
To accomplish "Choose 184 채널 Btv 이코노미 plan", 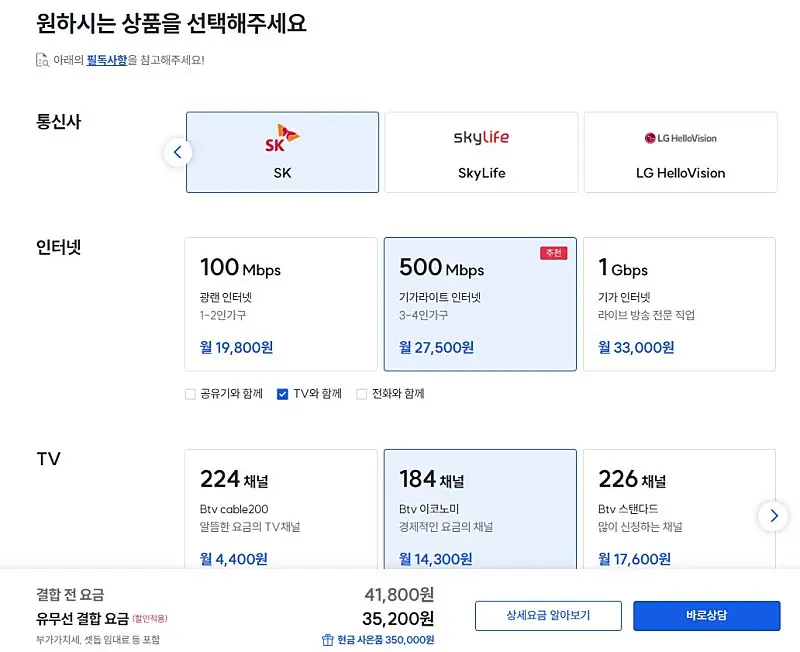I will [x=480, y=509].
